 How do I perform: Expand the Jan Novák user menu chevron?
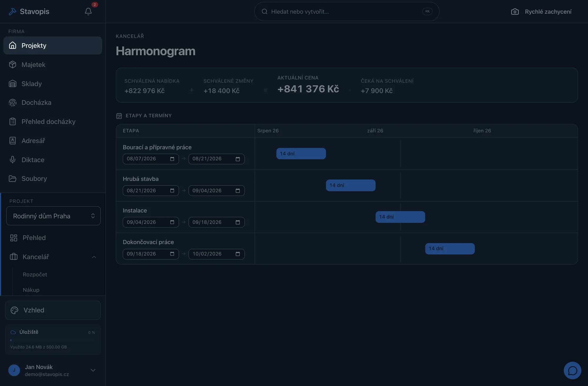click(x=93, y=370)
